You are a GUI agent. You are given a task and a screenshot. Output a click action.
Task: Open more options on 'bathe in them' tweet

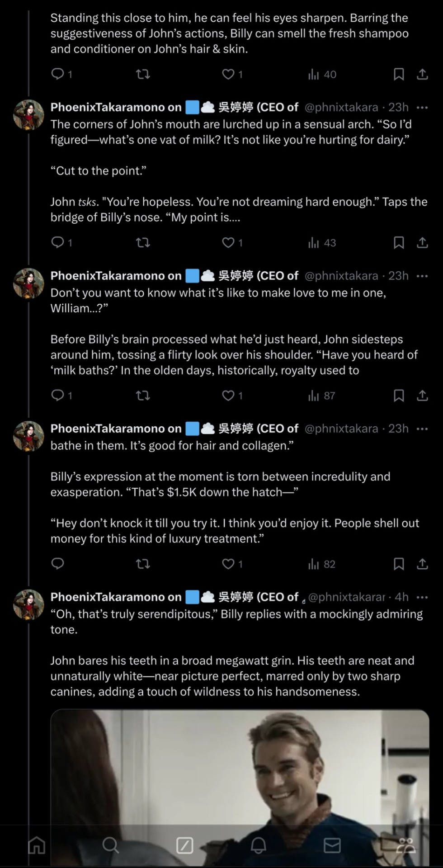click(422, 429)
